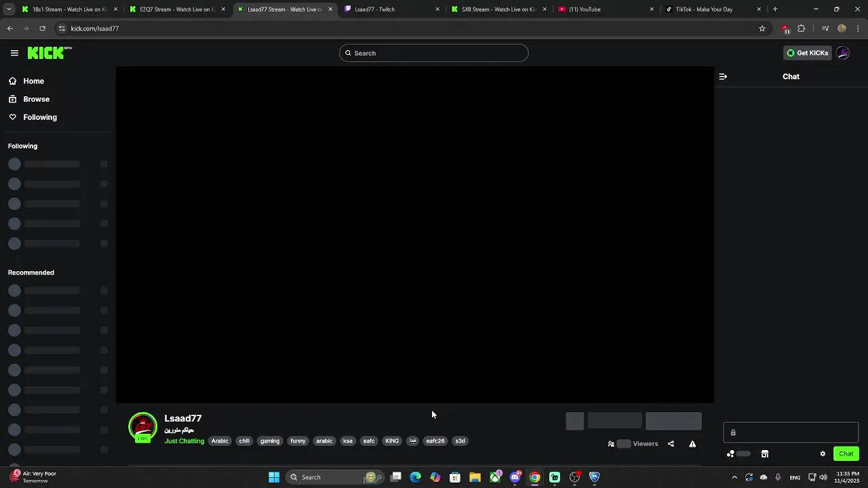This screenshot has height=488, width=868.
Task: Reload the Kick page
Action: coord(42,28)
